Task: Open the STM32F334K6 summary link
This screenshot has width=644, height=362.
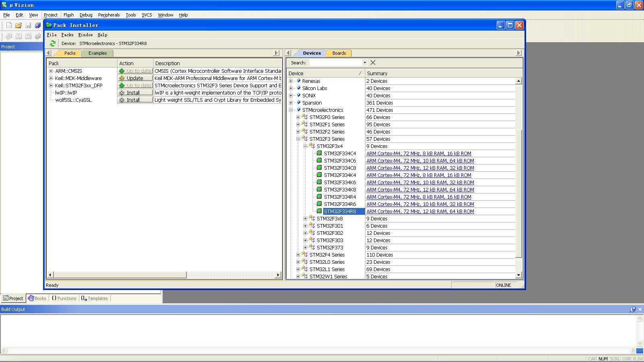Action: [420, 183]
